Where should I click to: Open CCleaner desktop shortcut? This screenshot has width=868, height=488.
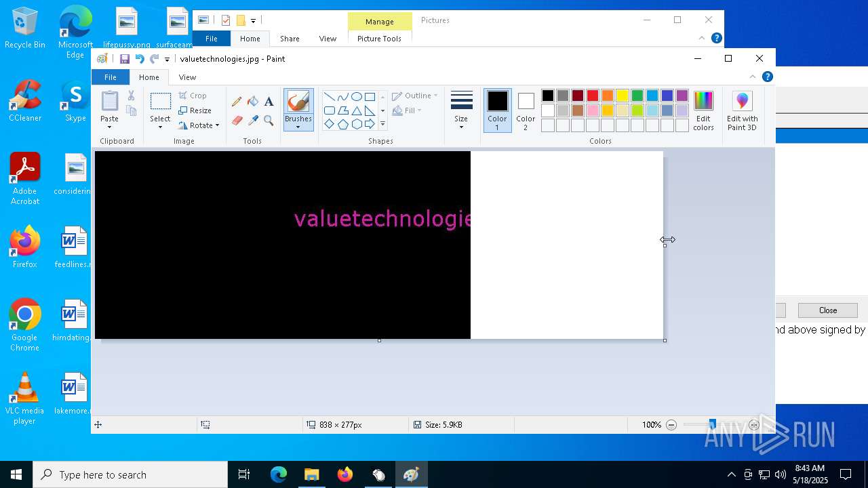[25, 100]
